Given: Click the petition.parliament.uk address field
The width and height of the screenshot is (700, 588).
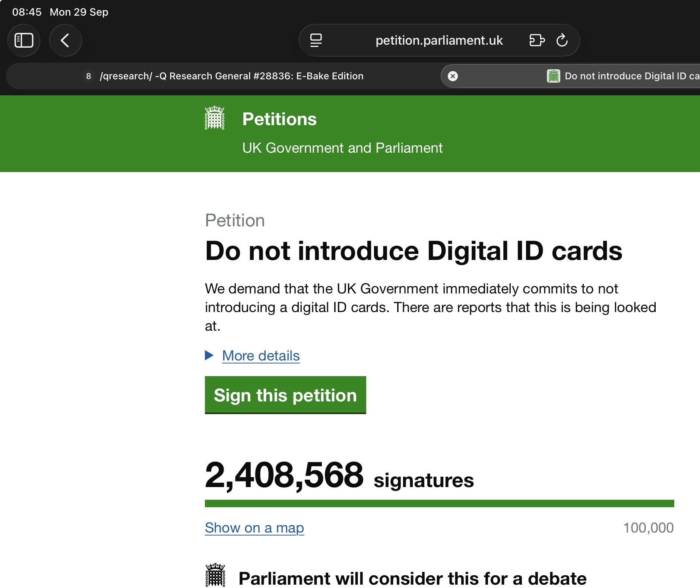Looking at the screenshot, I should [x=439, y=40].
